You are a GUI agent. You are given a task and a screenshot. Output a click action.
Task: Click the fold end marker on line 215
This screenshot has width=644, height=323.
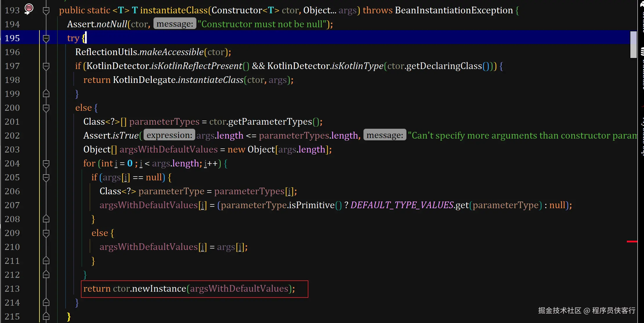click(46, 316)
